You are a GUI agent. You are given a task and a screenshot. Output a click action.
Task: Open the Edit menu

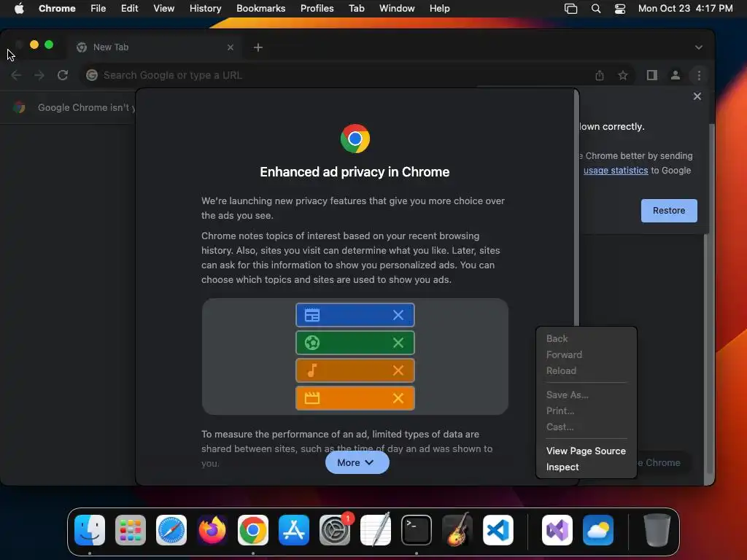(x=129, y=8)
